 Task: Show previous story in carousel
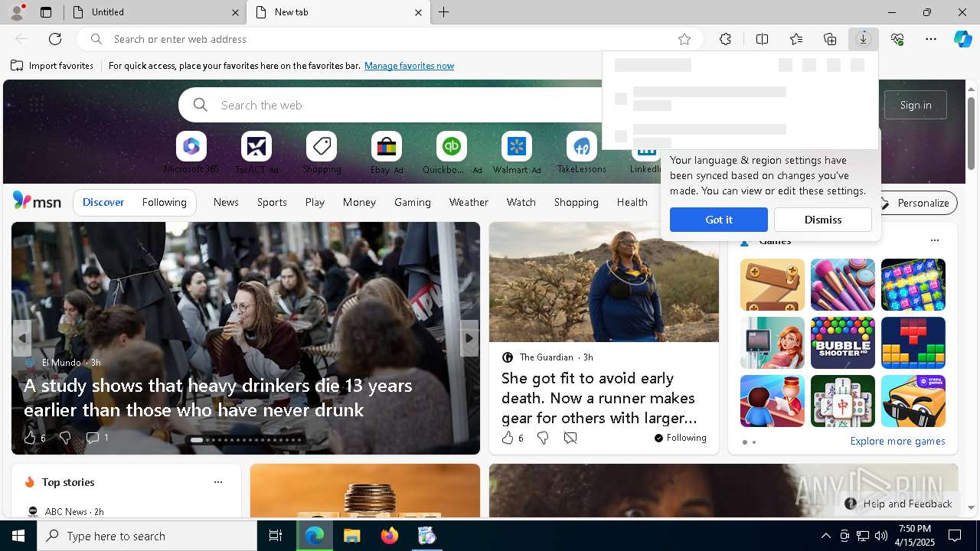pos(21,338)
